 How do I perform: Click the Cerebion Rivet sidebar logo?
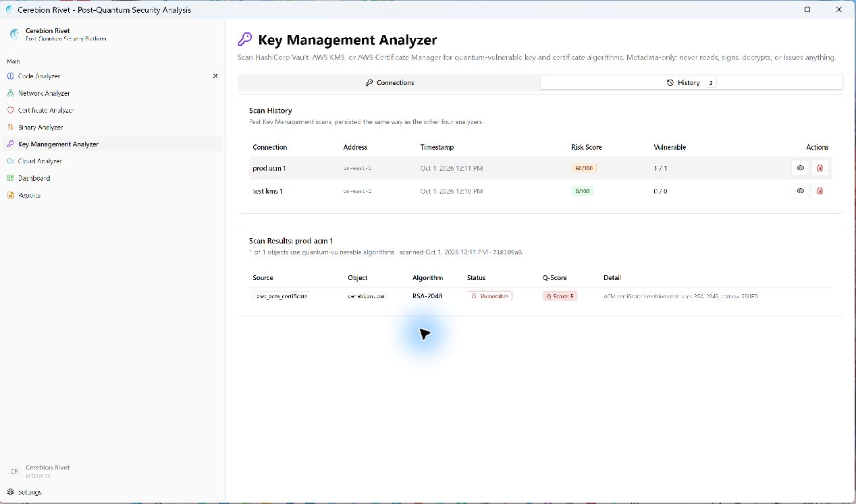(x=14, y=34)
